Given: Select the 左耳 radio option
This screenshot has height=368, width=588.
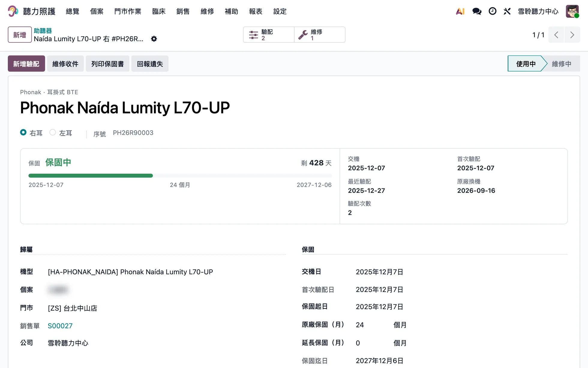Looking at the screenshot, I should click(x=52, y=132).
